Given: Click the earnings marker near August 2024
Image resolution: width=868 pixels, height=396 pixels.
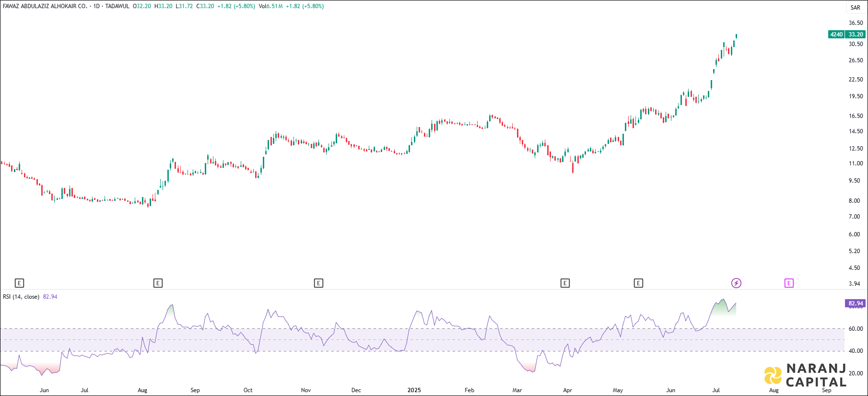Looking at the screenshot, I should tap(158, 283).
